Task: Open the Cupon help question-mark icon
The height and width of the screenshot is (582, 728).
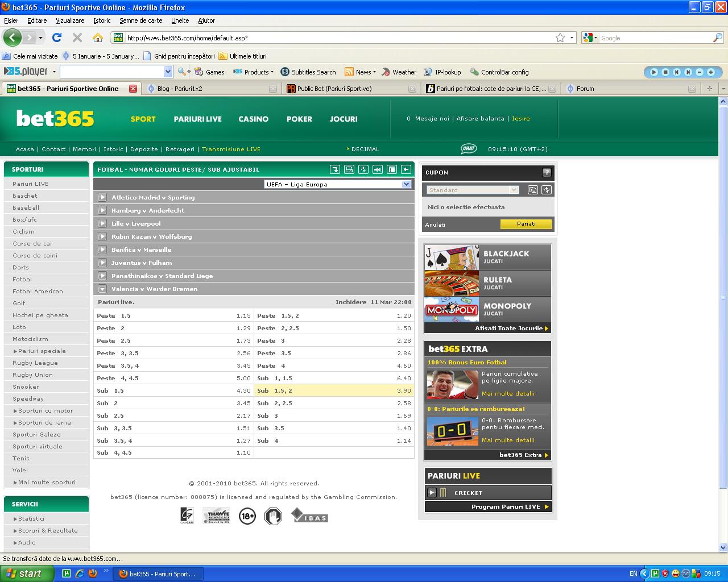Action: click(x=547, y=172)
